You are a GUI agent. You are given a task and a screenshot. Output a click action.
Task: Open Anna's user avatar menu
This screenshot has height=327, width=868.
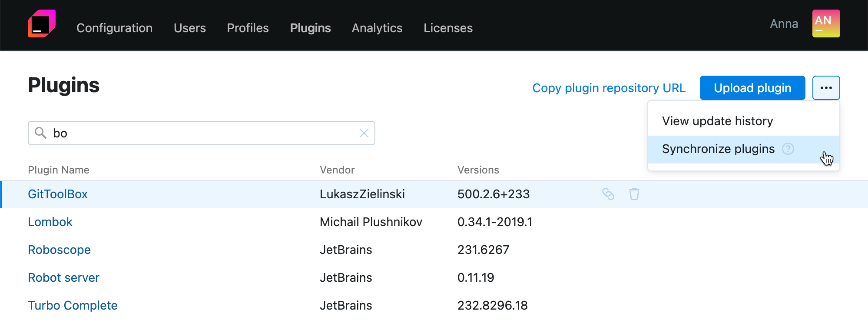826,23
